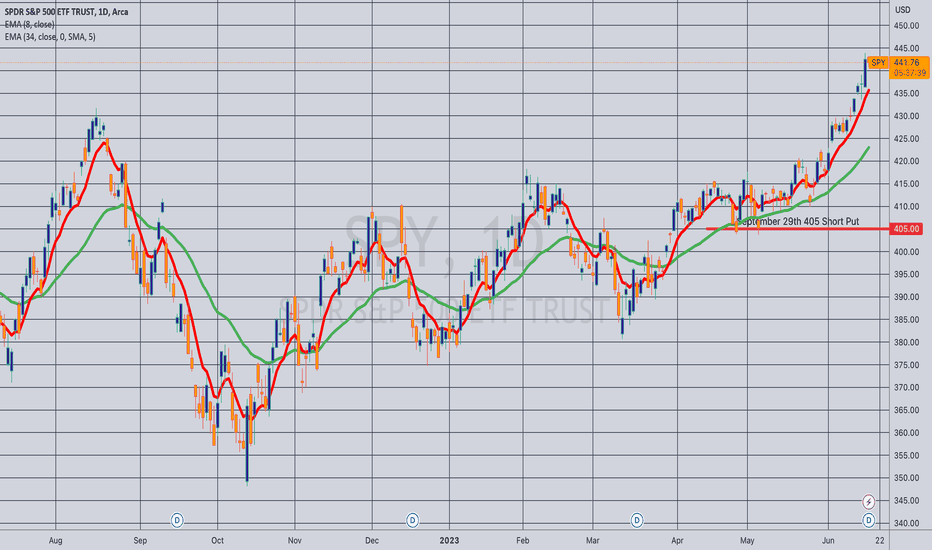Select the red horizontal line at 405

click(x=797, y=228)
